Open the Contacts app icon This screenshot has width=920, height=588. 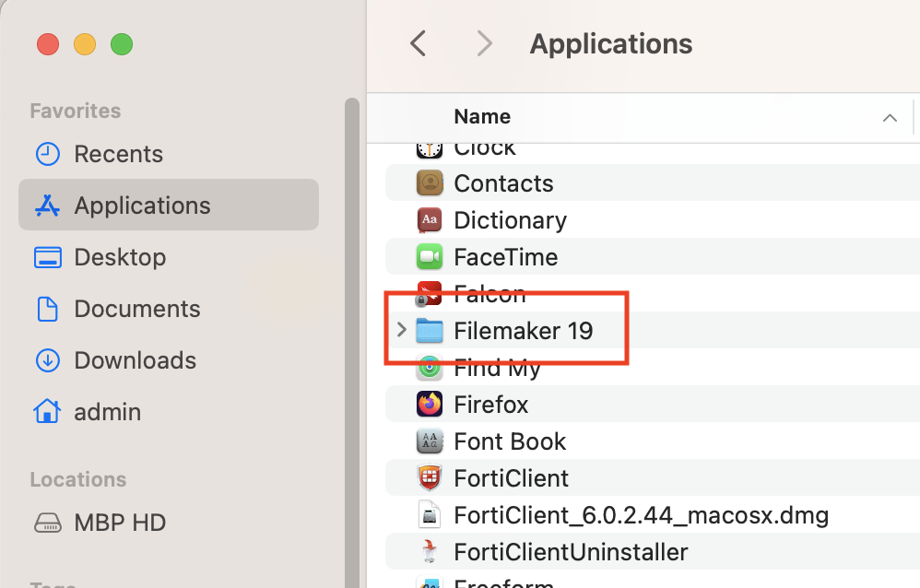430,183
